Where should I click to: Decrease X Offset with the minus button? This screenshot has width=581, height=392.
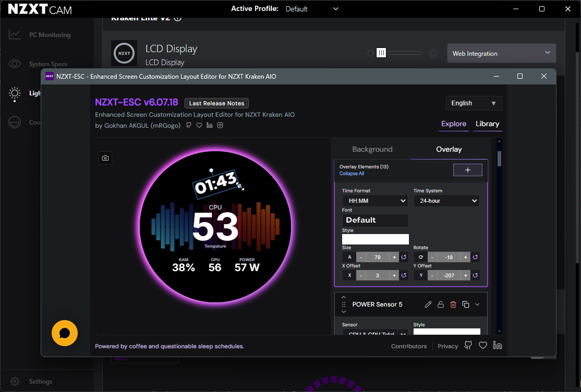(361, 275)
